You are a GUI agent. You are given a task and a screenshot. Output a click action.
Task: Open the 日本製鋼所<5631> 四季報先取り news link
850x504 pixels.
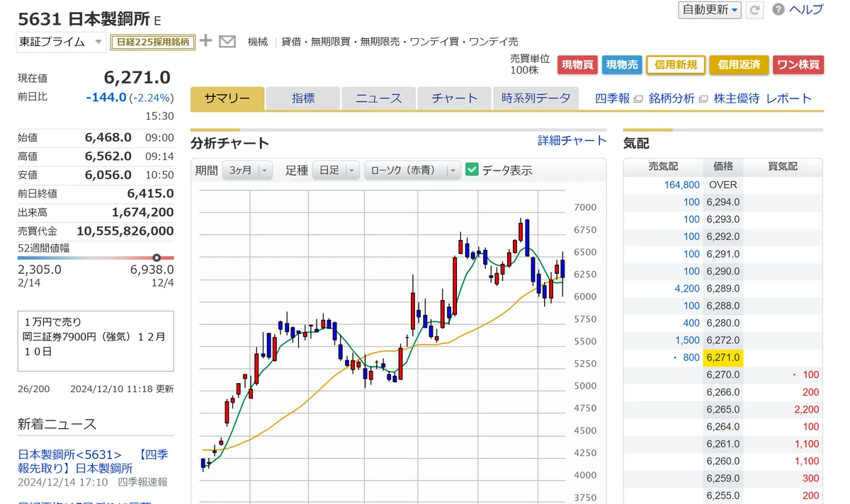[x=93, y=462]
